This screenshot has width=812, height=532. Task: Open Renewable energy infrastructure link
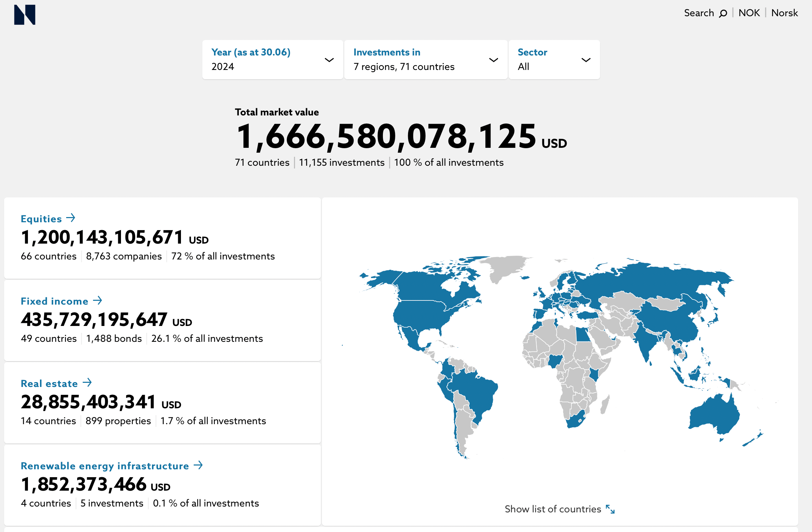105,466
